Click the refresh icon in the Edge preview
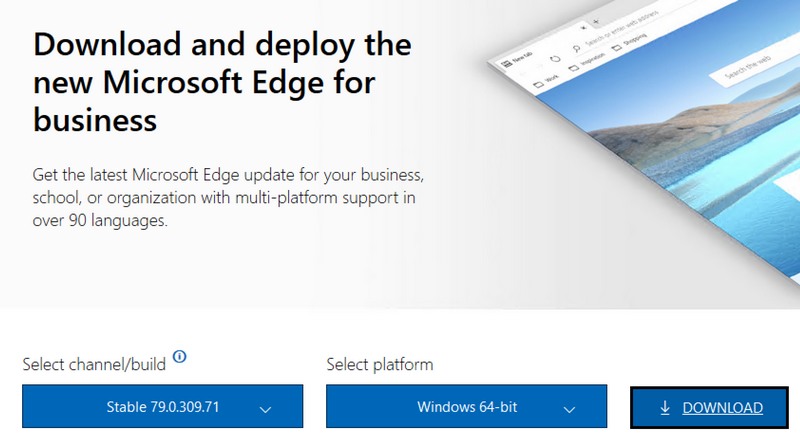The height and width of the screenshot is (443, 800). 554,59
